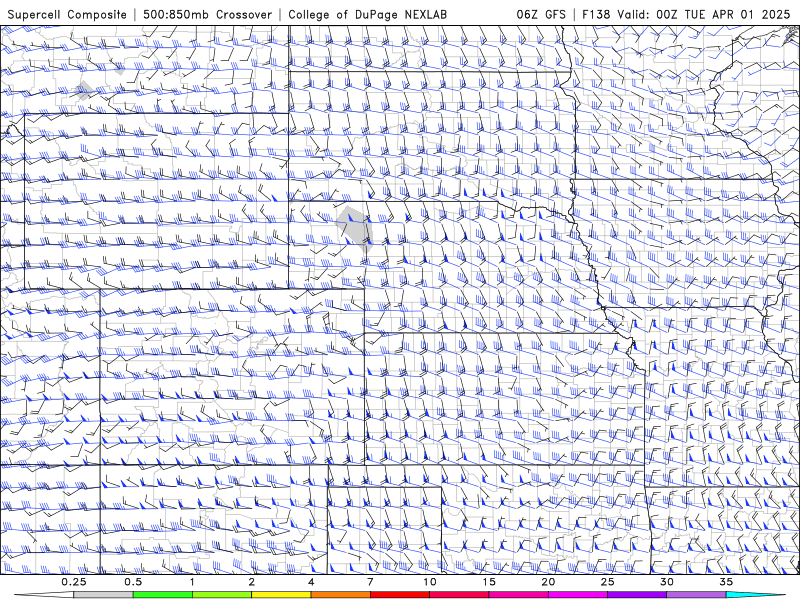The height and width of the screenshot is (600, 800).
Task: Select the magenta legend segment between 20 and 25
Action: 578,595
